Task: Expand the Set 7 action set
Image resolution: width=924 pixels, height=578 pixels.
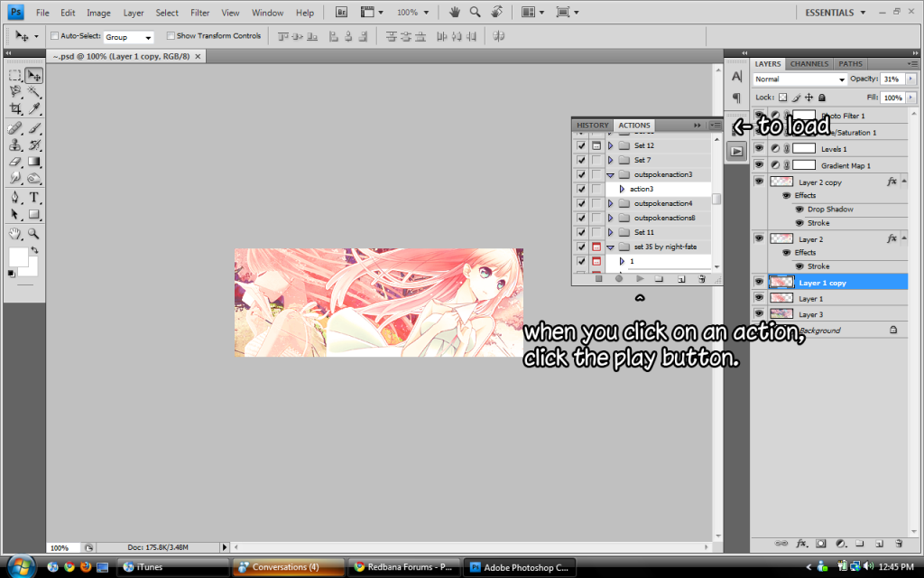Action: (x=611, y=161)
